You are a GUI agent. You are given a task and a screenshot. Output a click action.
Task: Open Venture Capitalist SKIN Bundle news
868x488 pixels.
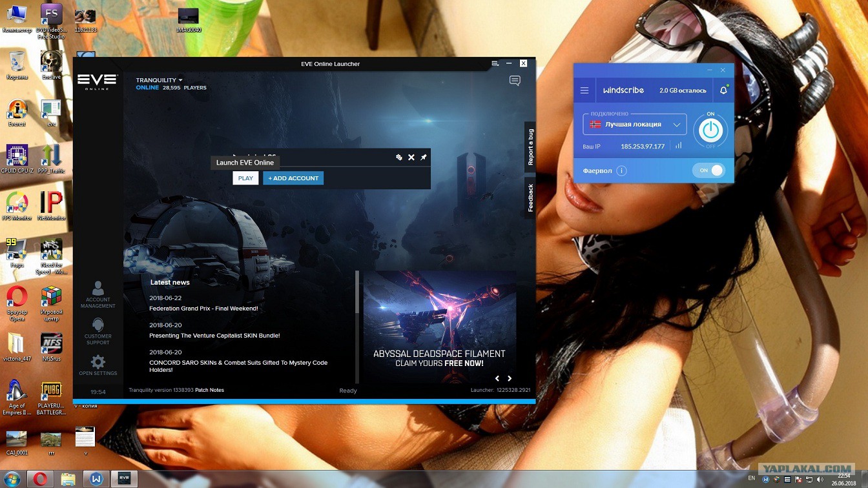click(214, 336)
